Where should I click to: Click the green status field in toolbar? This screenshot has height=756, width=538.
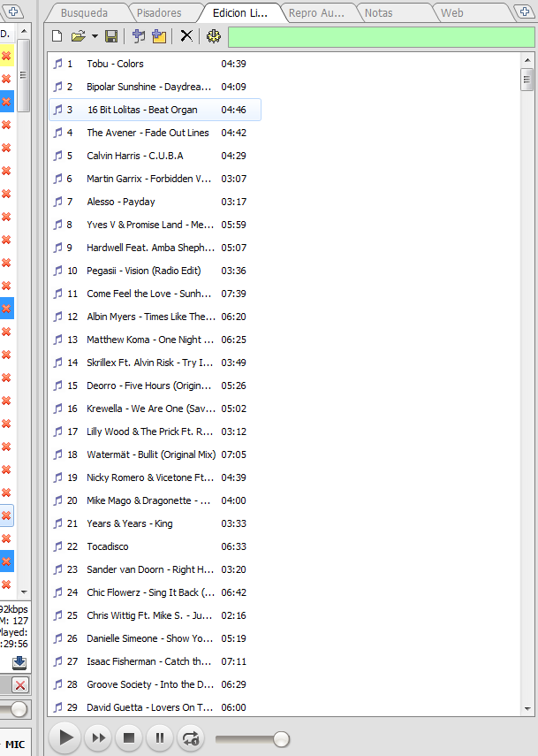click(x=381, y=37)
